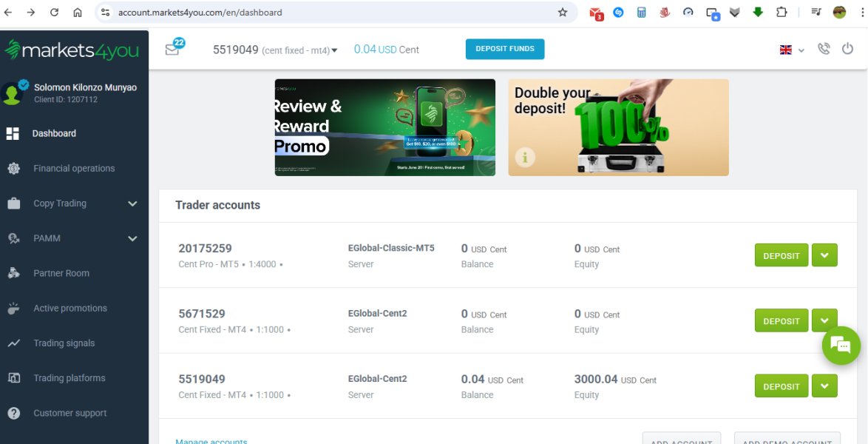This screenshot has height=444, width=868.
Task: Click the Trader accounts heading
Action: coord(217,205)
